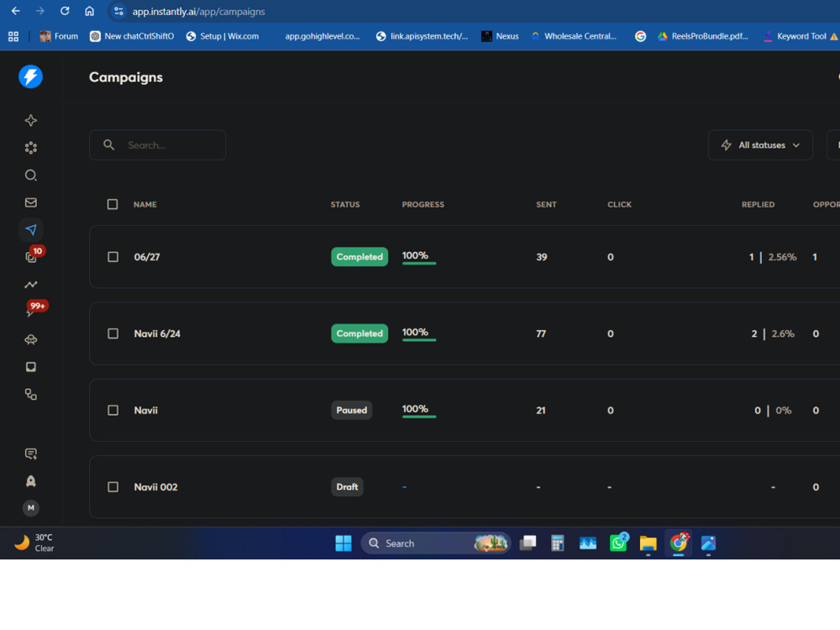Screen dimensions: 840x630
Task: Click the Paused status badge
Action: tap(351, 411)
